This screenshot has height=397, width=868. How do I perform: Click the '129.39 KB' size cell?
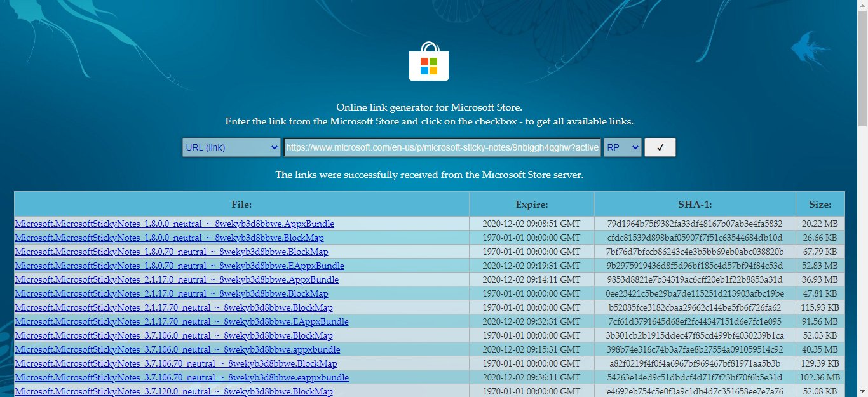click(x=820, y=363)
